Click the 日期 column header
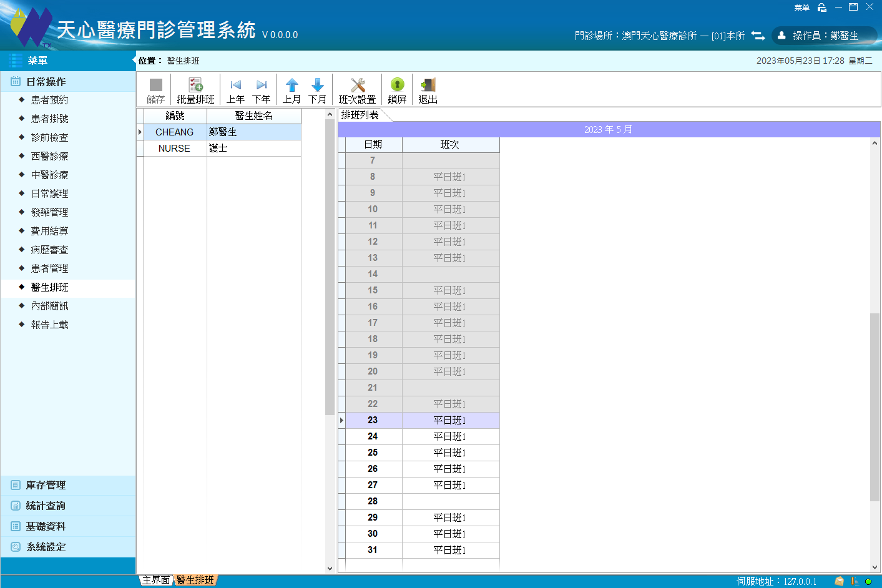882x588 pixels. point(373,145)
